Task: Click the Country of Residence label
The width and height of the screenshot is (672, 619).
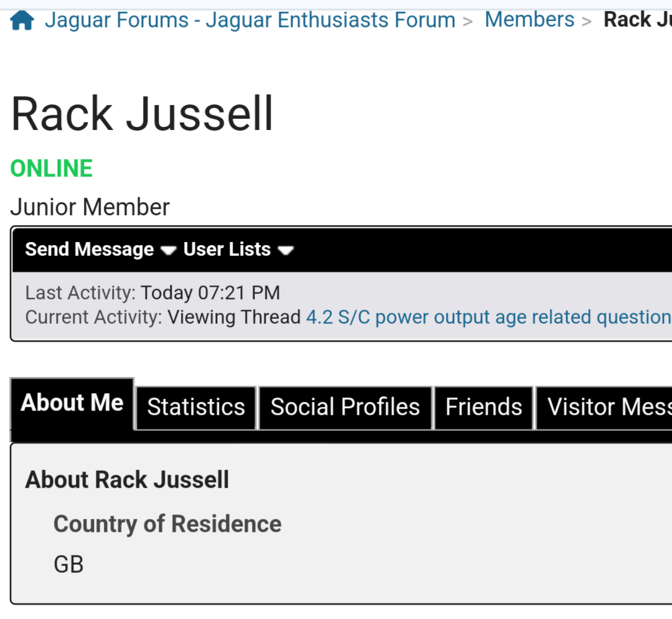Action: point(167,524)
